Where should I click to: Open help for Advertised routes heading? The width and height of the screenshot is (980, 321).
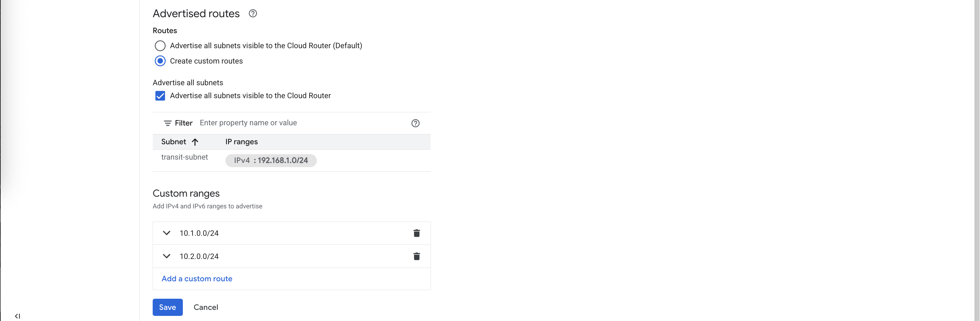point(253,14)
